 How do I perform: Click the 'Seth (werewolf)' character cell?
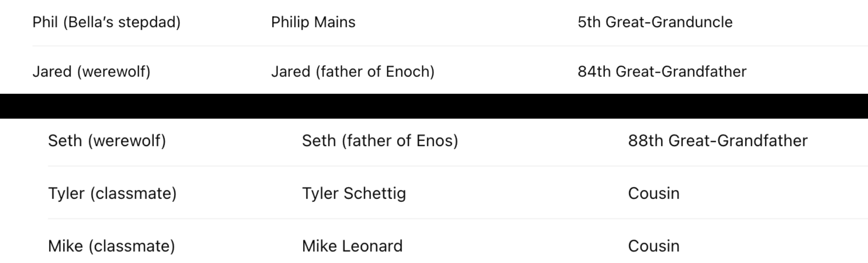(107, 141)
